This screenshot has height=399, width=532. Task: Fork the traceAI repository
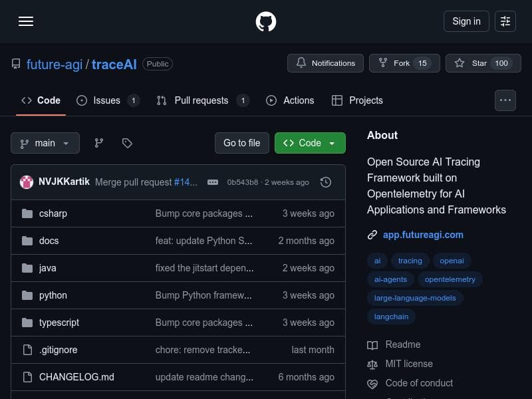(x=404, y=63)
